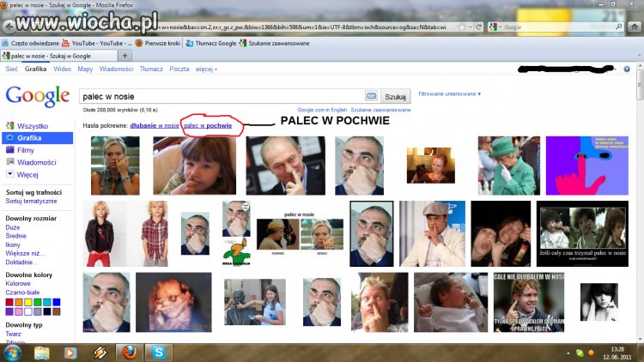This screenshot has height=362, width=644.
Task: Filter images by Czarno-białe
Action: pyautogui.click(x=22, y=293)
